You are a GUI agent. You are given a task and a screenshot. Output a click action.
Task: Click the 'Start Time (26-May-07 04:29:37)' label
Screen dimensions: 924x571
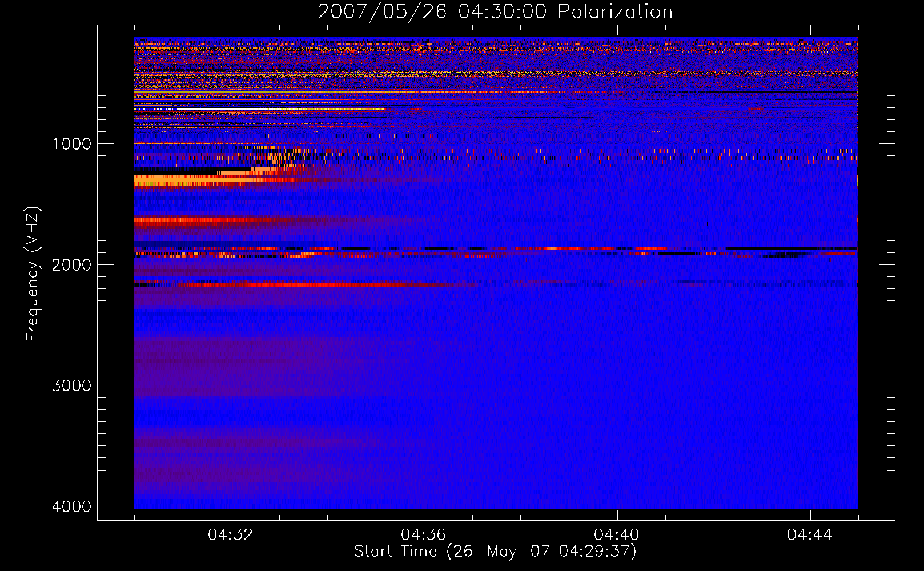(x=495, y=552)
